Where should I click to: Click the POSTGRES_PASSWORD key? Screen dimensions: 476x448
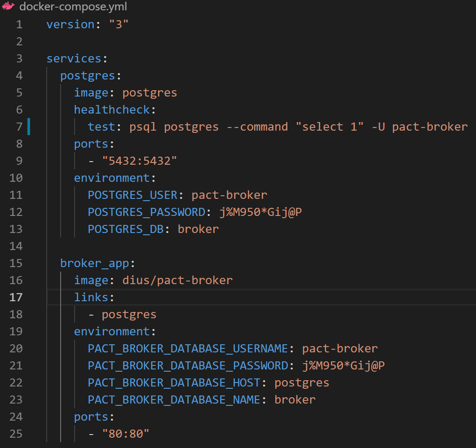[x=146, y=212]
